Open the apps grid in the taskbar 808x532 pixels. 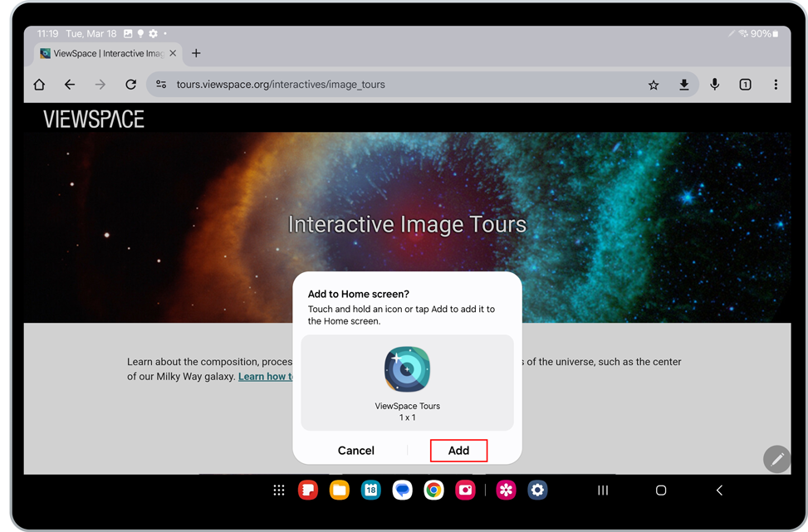279,491
